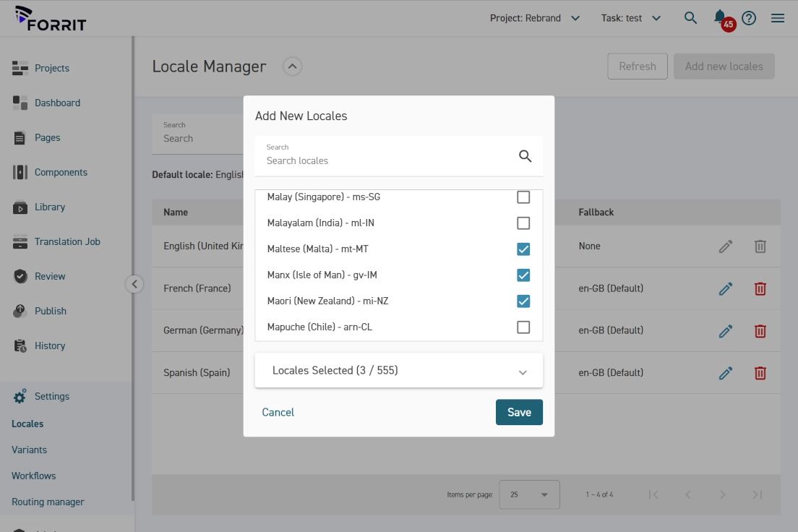This screenshot has height=532, width=798.
Task: Edit the French (France) locale pencil icon
Action: [726, 288]
